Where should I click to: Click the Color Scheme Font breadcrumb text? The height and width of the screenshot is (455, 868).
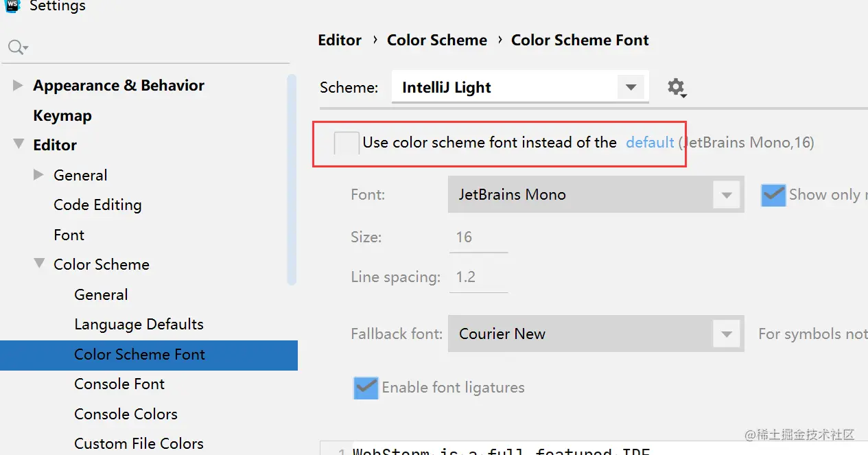580,40
